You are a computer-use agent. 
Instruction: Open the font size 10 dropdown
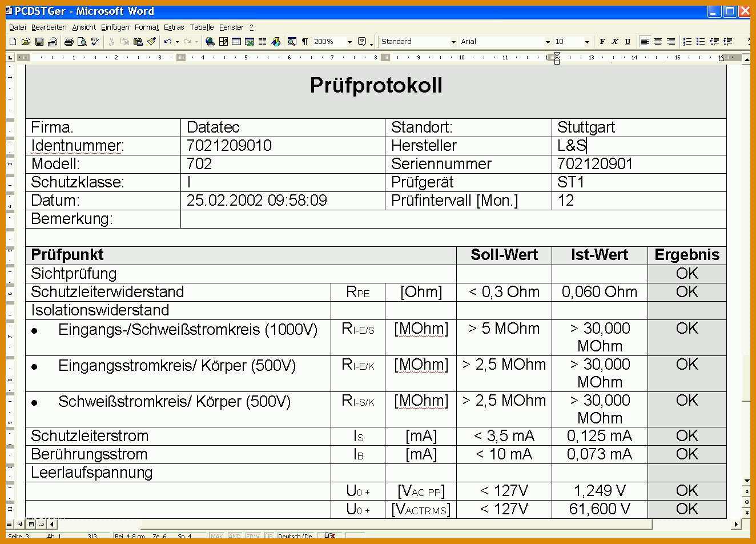point(587,42)
